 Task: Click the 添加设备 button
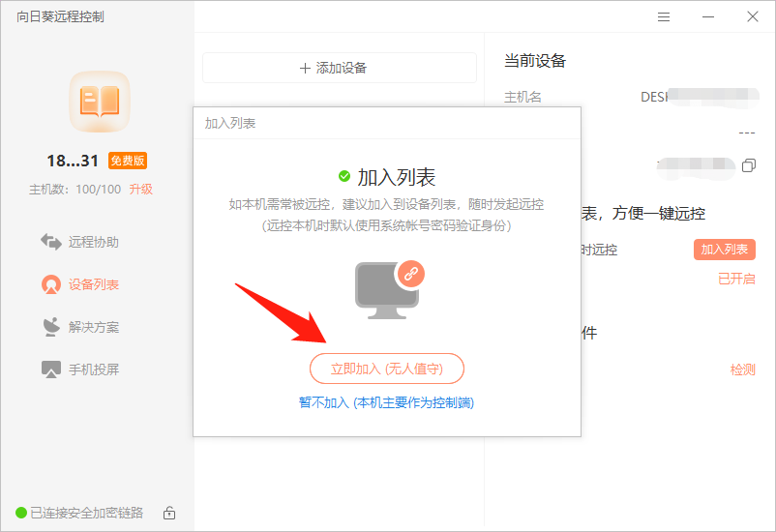pos(339,68)
